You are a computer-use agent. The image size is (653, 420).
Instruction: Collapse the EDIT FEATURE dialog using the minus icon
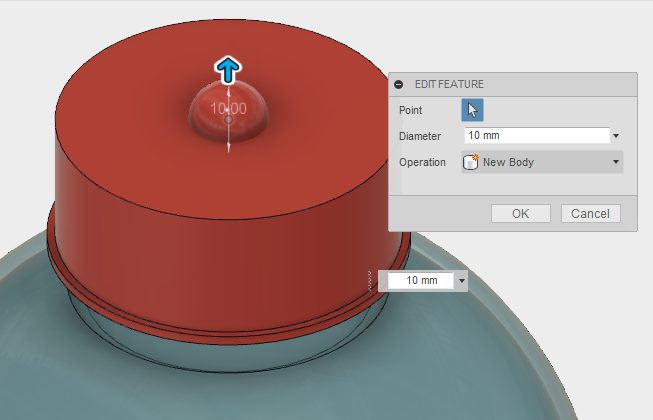[x=399, y=84]
